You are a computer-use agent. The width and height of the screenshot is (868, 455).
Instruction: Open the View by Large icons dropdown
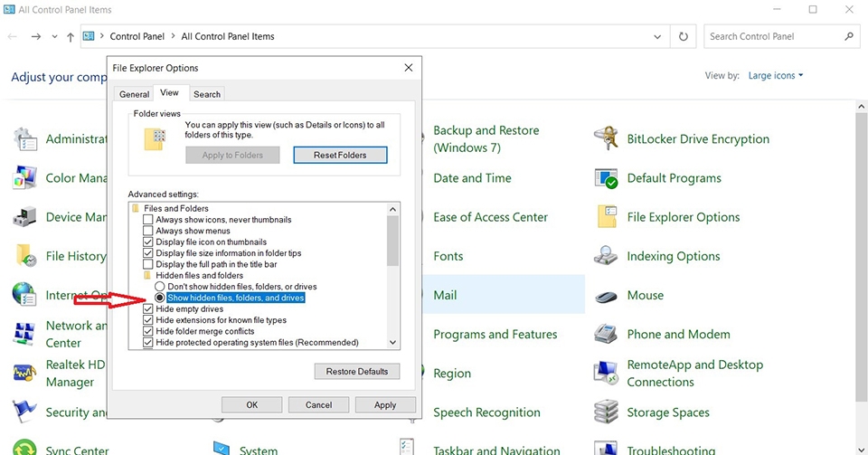pyautogui.click(x=776, y=75)
